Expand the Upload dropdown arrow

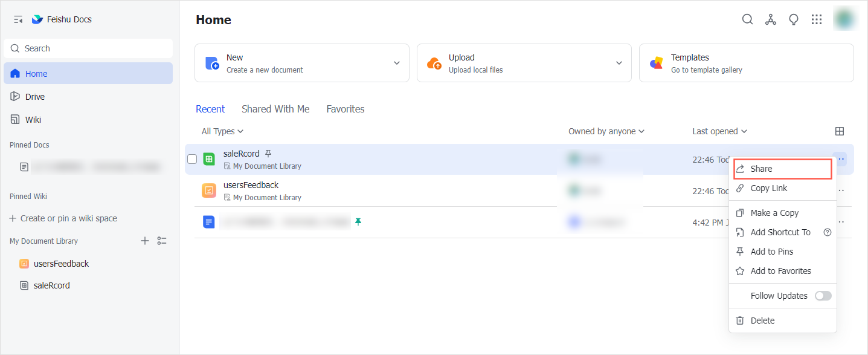pos(619,63)
